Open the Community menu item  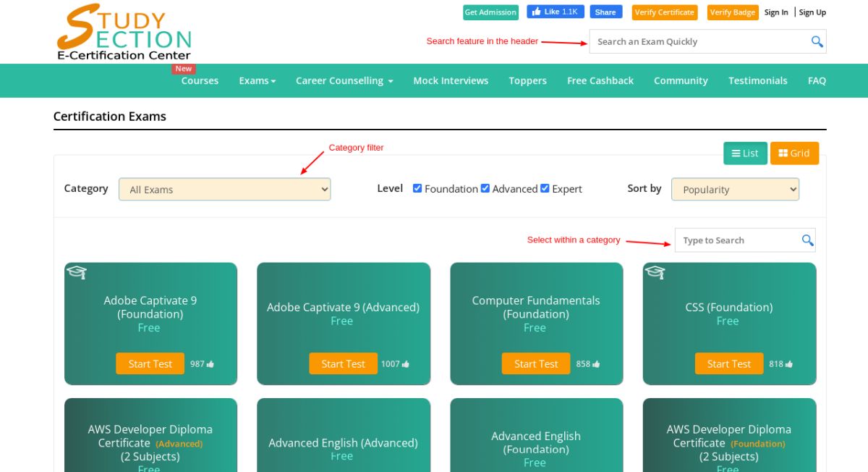(x=681, y=81)
